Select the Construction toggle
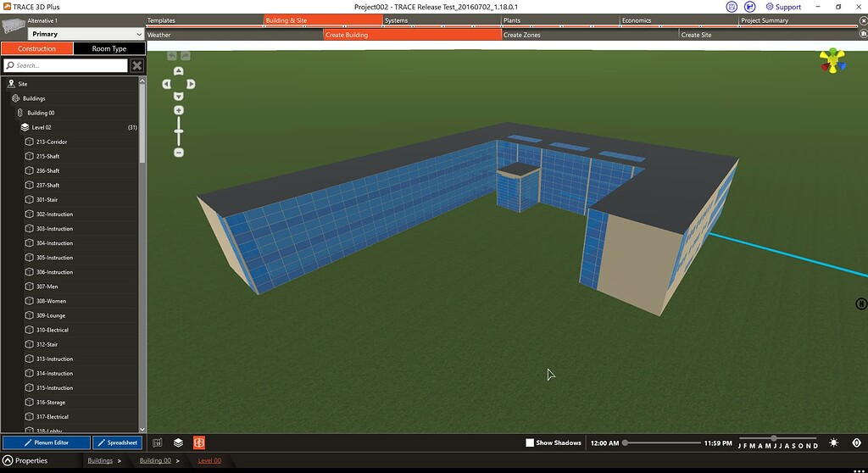This screenshot has width=868, height=473. tap(36, 48)
